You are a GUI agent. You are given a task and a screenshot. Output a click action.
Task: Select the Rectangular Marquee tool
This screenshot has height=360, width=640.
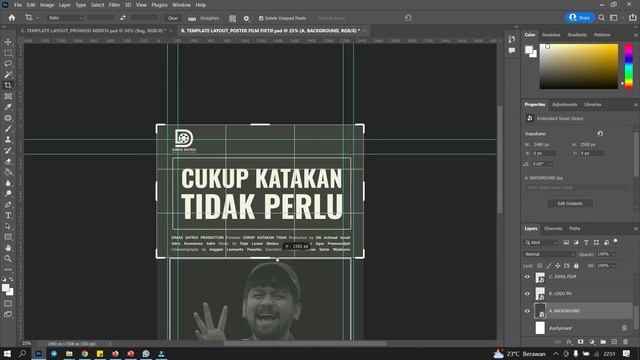click(8, 53)
